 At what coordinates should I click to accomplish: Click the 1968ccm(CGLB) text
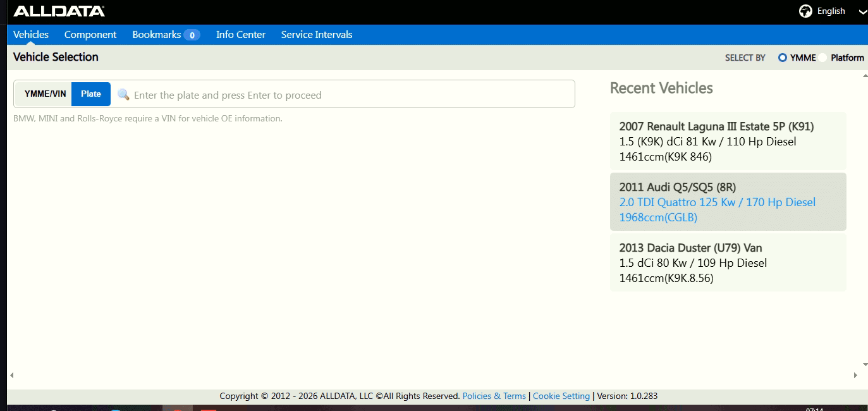[x=658, y=218]
